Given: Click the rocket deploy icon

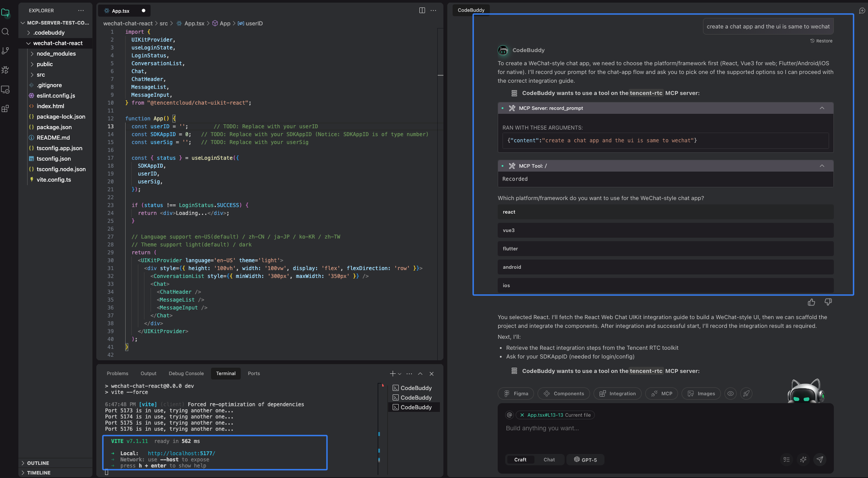Looking at the screenshot, I should tap(747, 394).
